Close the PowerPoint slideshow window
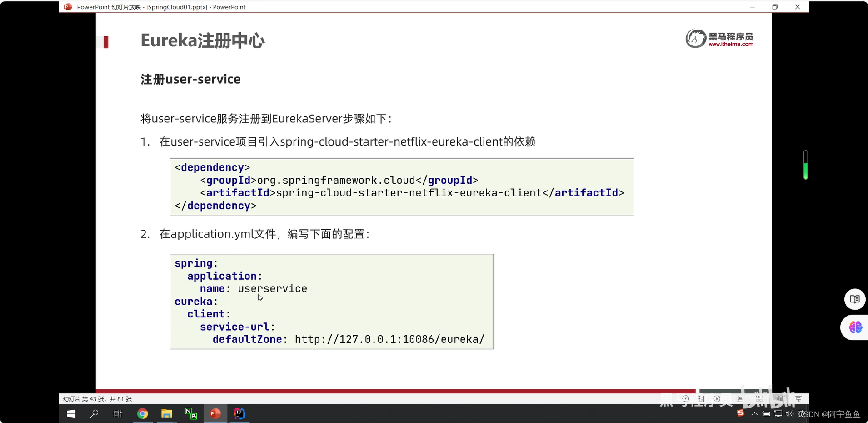Viewport: 868px width, 423px height. (798, 7)
